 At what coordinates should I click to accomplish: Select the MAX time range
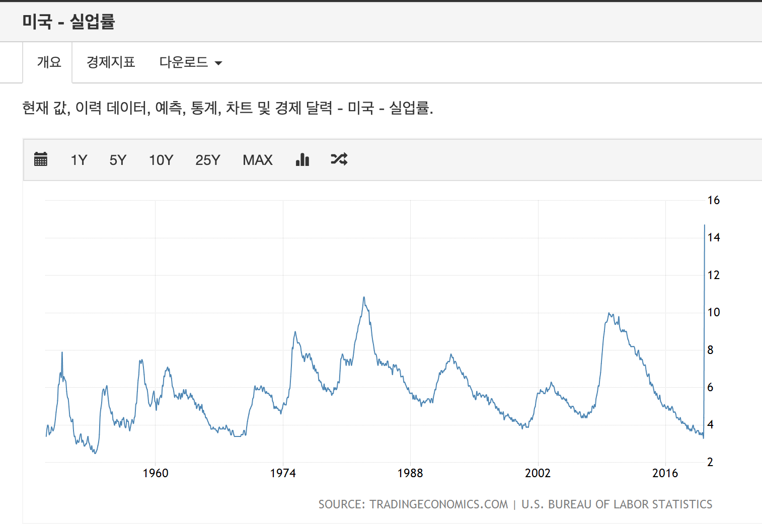pos(258,160)
